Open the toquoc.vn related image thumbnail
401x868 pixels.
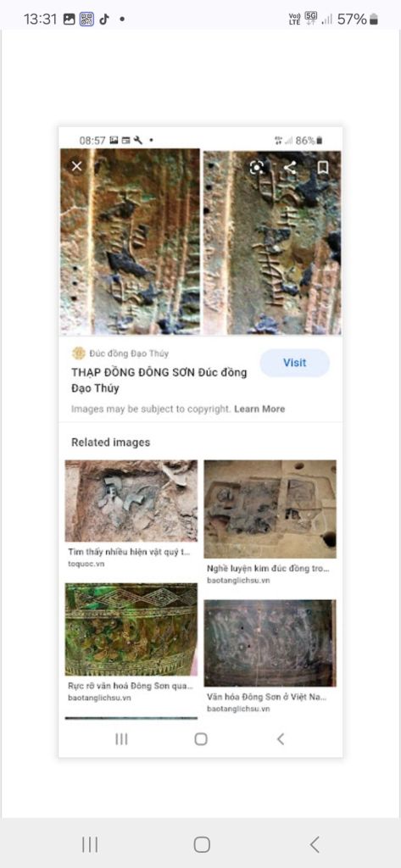coord(131,500)
